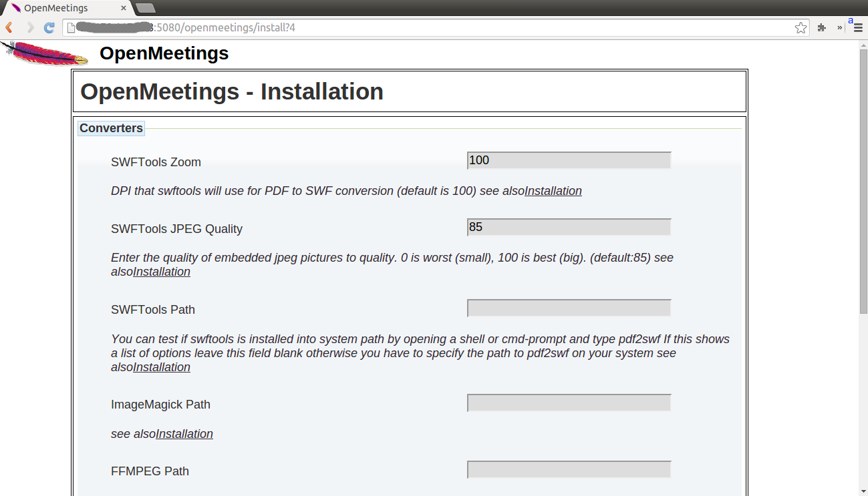Click the scrollbar down arrow
868x496 pixels.
(x=863, y=491)
